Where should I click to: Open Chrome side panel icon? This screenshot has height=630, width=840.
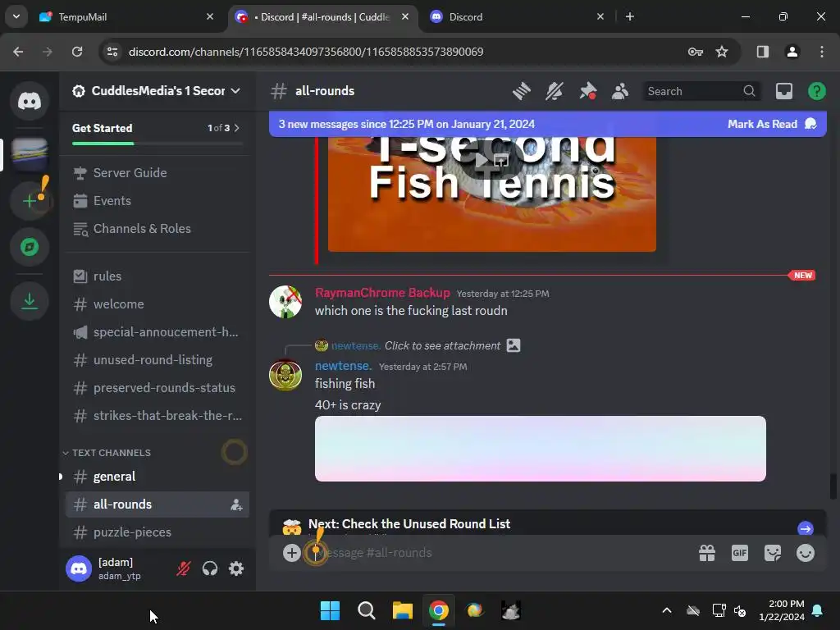pos(762,52)
